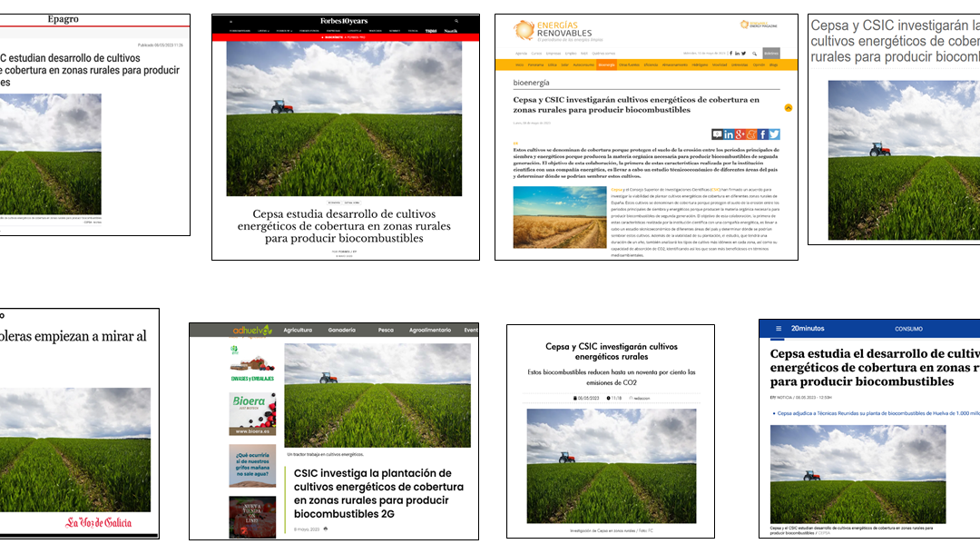Select Hidrógeno in the orange nav bar
The height and width of the screenshot is (554, 980).
(x=700, y=64)
